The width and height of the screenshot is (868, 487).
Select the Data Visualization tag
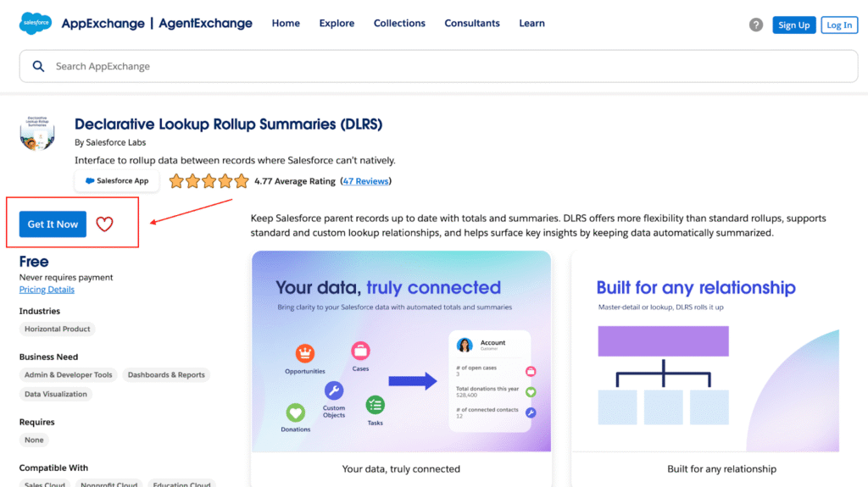pyautogui.click(x=55, y=394)
